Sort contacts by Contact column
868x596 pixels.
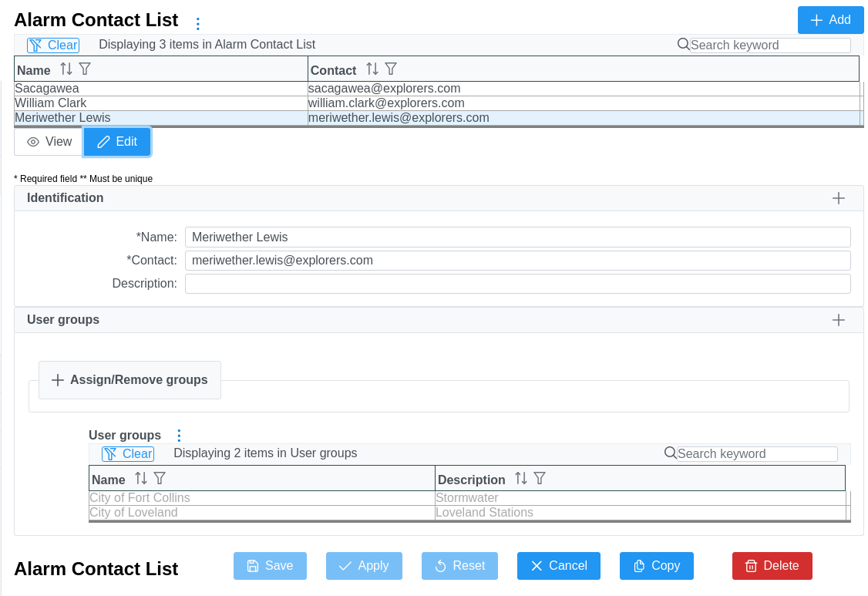pyautogui.click(x=372, y=69)
